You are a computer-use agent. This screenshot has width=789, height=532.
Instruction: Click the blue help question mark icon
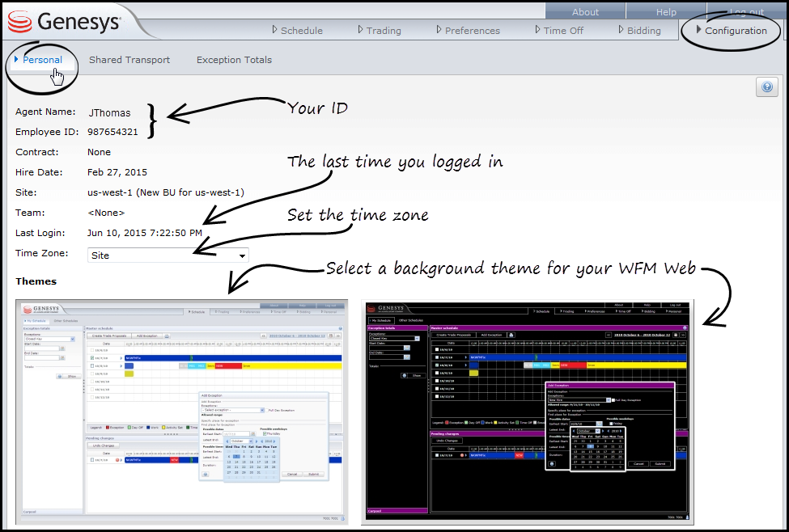[x=766, y=87]
